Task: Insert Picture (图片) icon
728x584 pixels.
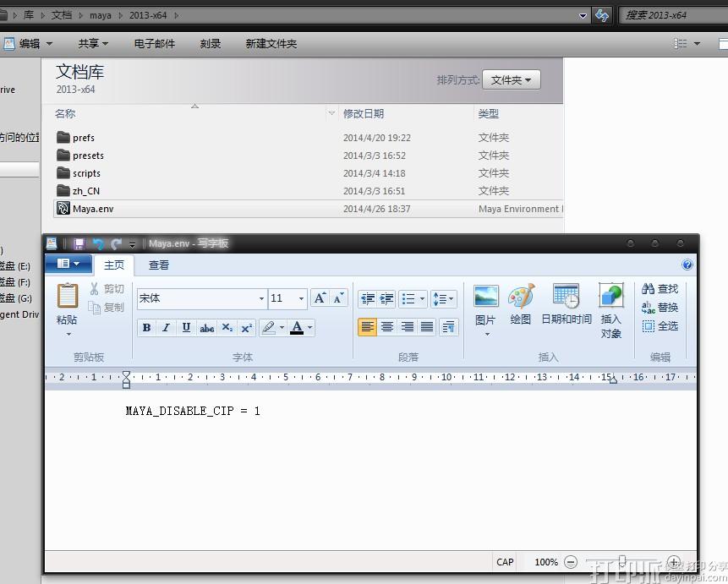Action: [486, 296]
